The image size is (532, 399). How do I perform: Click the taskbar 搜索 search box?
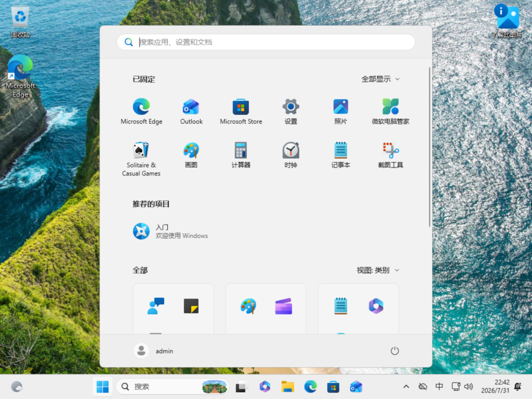coord(172,387)
